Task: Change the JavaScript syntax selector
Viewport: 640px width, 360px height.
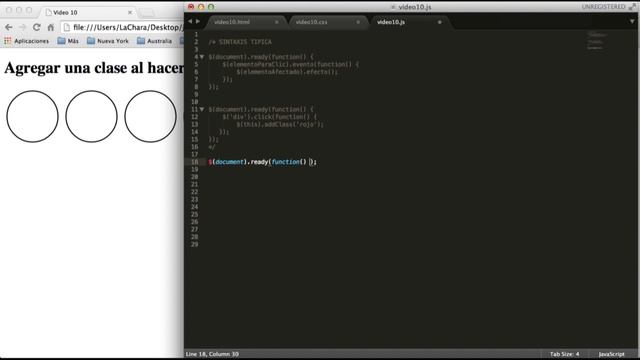Action: pos(611,354)
